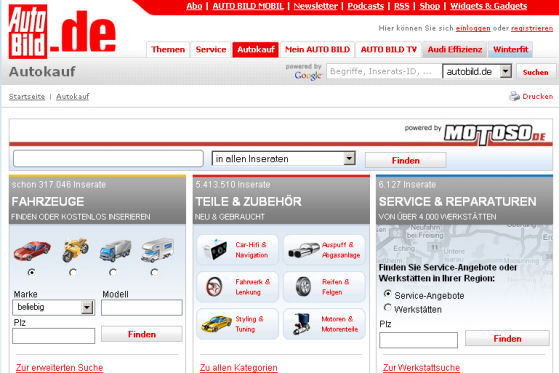Open the Themen tab

[x=168, y=50]
